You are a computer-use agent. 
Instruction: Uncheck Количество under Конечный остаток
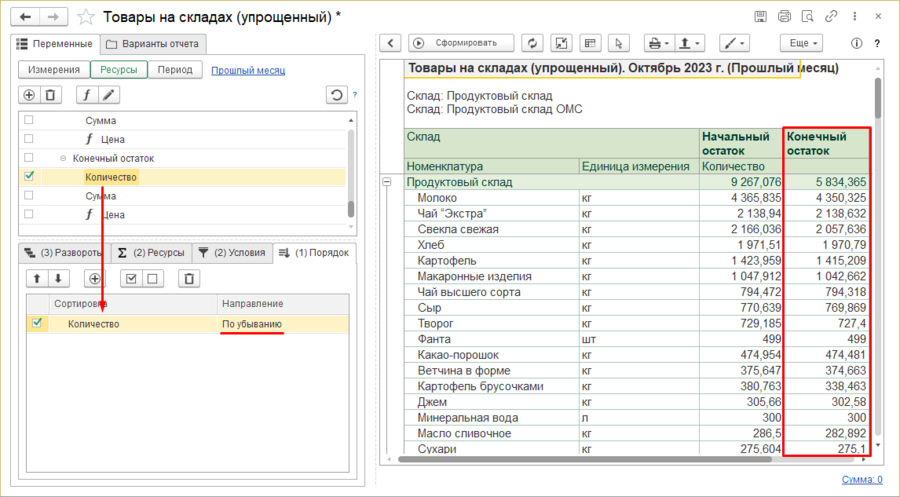coord(29,177)
